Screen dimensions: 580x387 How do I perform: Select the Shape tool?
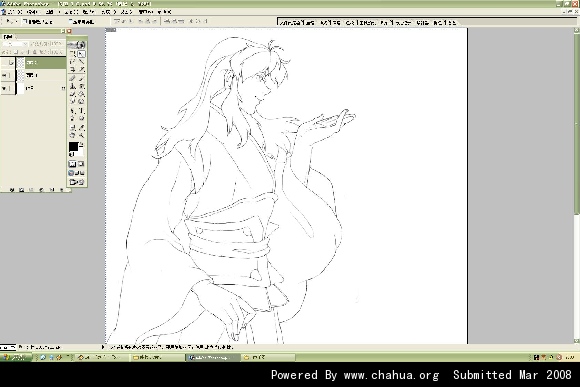[x=81, y=118]
